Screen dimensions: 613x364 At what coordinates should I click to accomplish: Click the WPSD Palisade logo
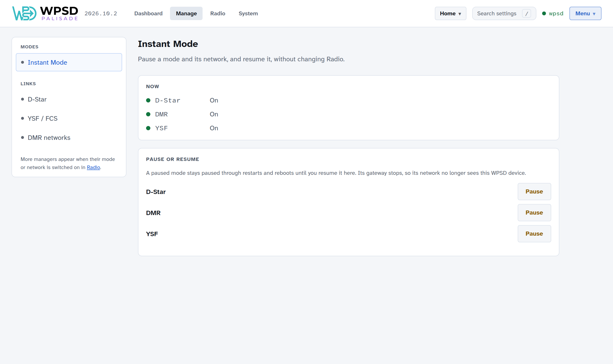click(45, 13)
